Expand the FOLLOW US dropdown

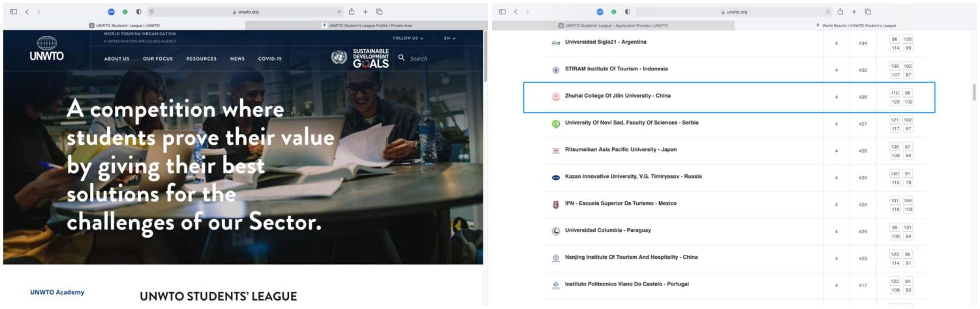point(408,38)
